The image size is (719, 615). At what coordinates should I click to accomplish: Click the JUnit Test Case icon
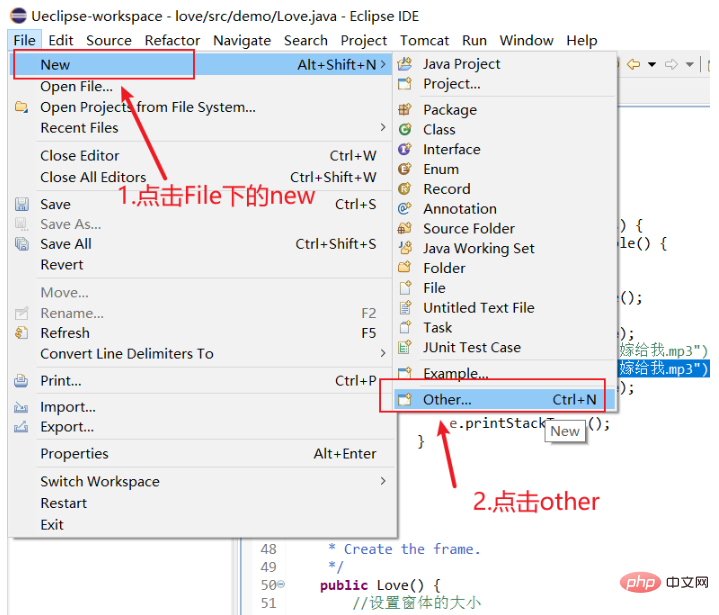click(404, 347)
